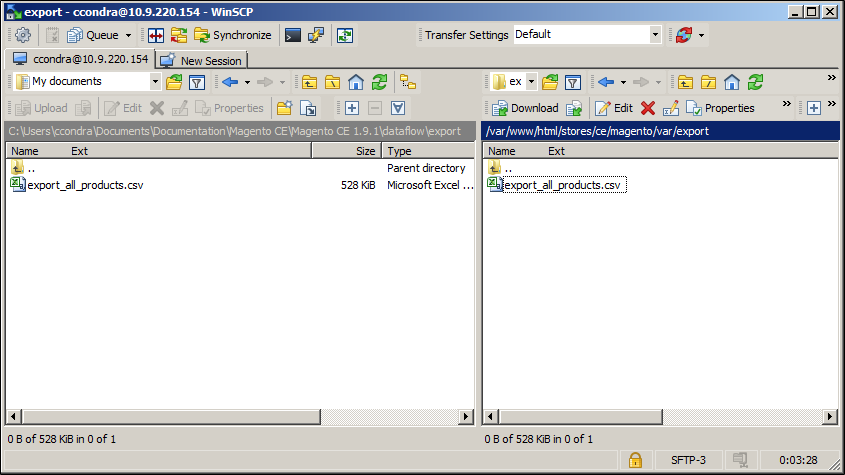Select the remote parent directory '..' entry
845x475 pixels.
tap(500, 168)
